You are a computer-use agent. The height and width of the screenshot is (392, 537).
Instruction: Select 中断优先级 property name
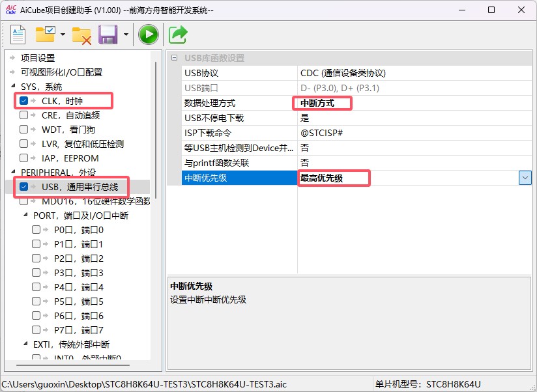pos(239,178)
